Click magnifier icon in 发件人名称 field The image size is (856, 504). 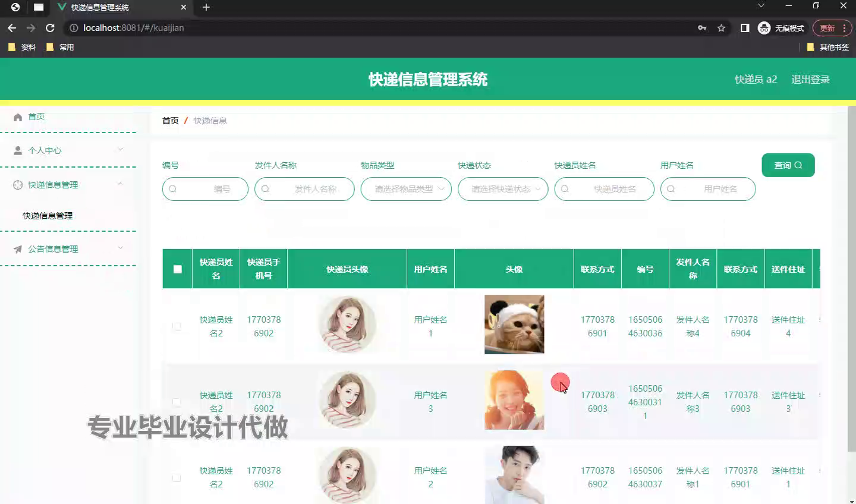coord(265,189)
